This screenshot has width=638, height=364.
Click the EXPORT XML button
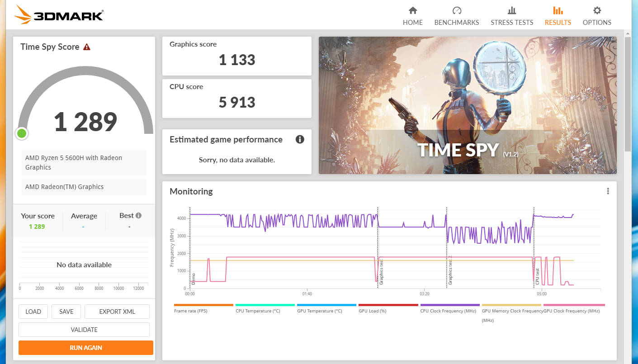[117, 312]
